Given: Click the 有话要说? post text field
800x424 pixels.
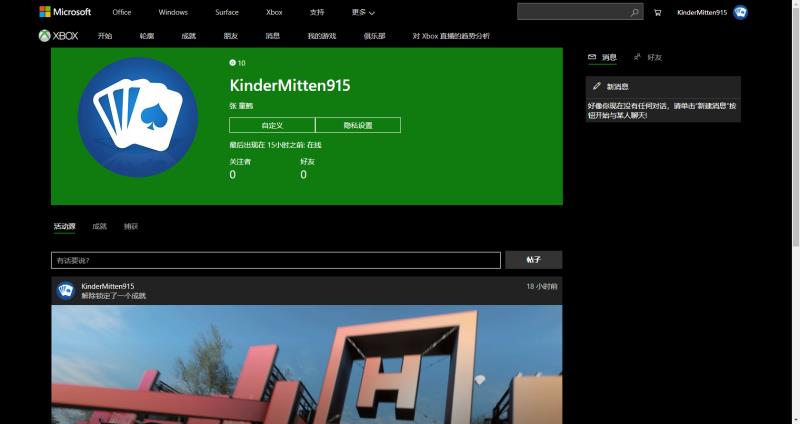Looking at the screenshot, I should [276, 260].
